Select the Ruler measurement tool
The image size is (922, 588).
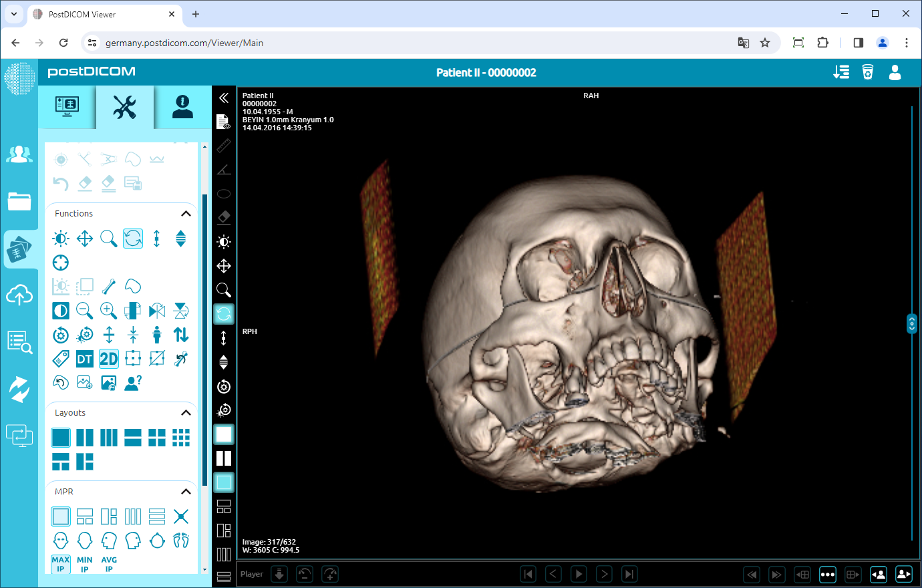224,146
